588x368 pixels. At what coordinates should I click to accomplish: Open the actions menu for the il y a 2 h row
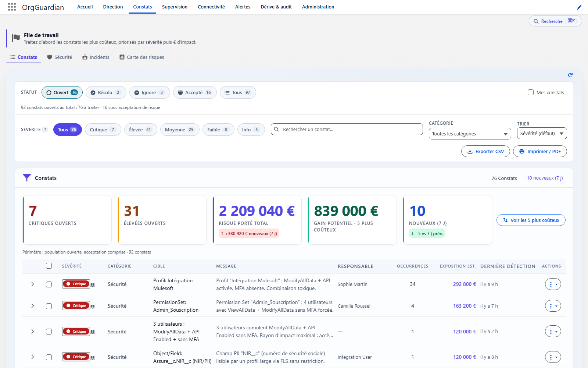pos(553,332)
